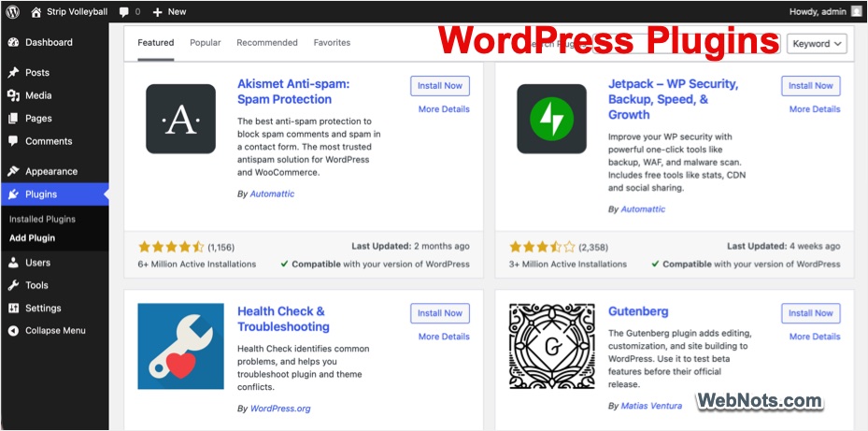
Task: Click the Jetpack star rating
Action: 542,247
